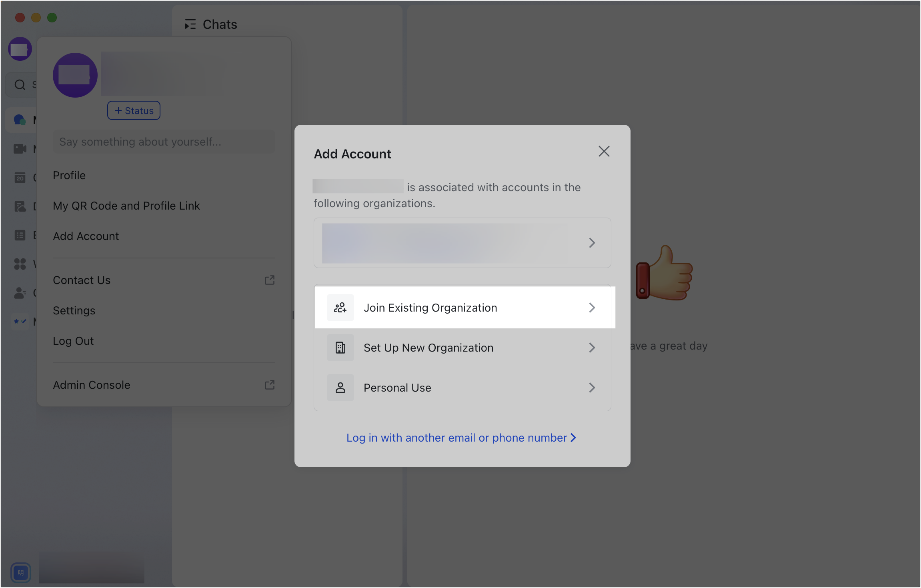Follow the log in with another email link
The image size is (921, 588).
pyautogui.click(x=461, y=438)
